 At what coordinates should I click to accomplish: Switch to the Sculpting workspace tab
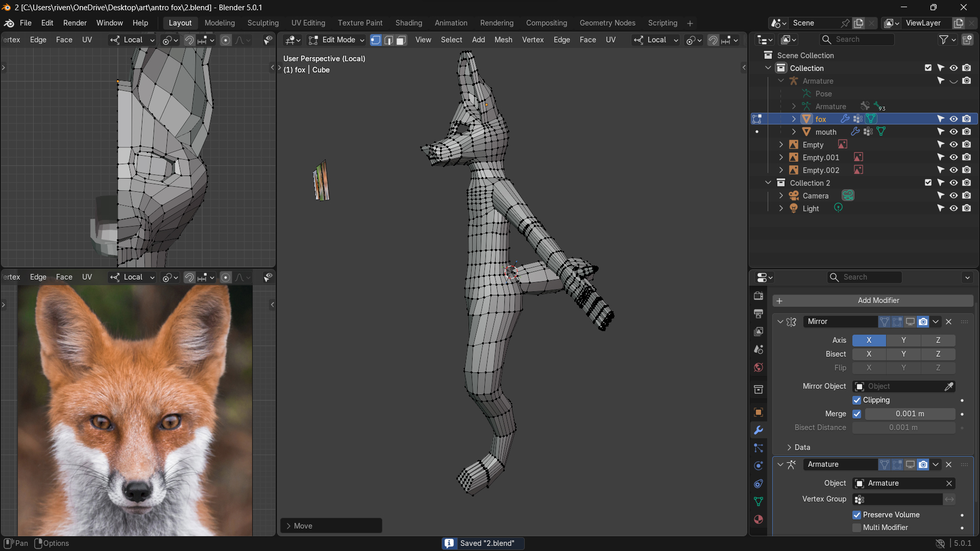tap(263, 23)
